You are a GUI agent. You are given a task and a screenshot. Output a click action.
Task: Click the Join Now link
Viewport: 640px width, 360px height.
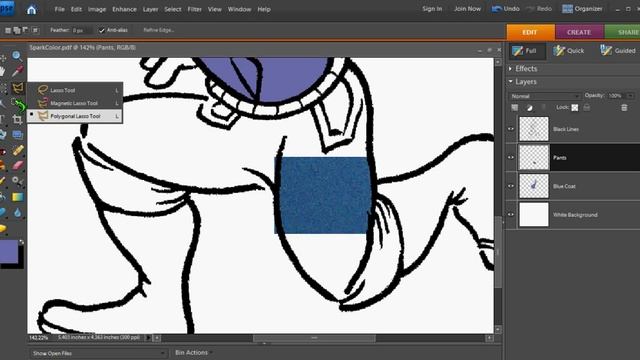click(x=467, y=9)
